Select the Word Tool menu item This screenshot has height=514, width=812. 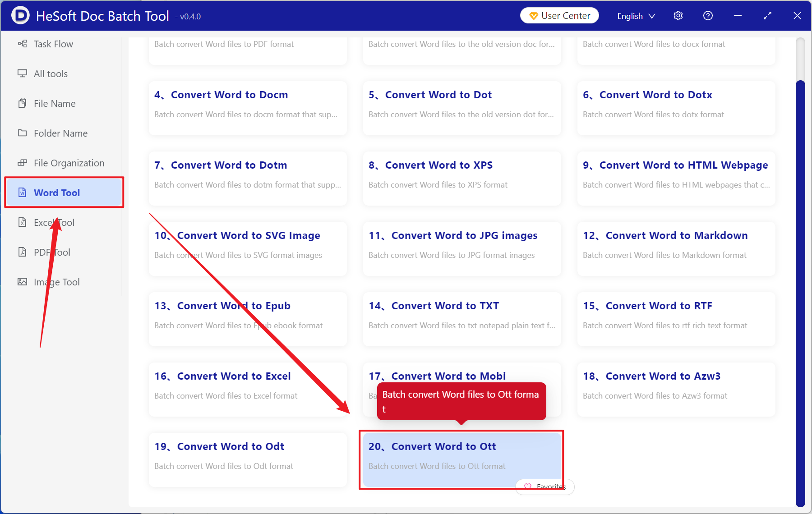point(64,193)
